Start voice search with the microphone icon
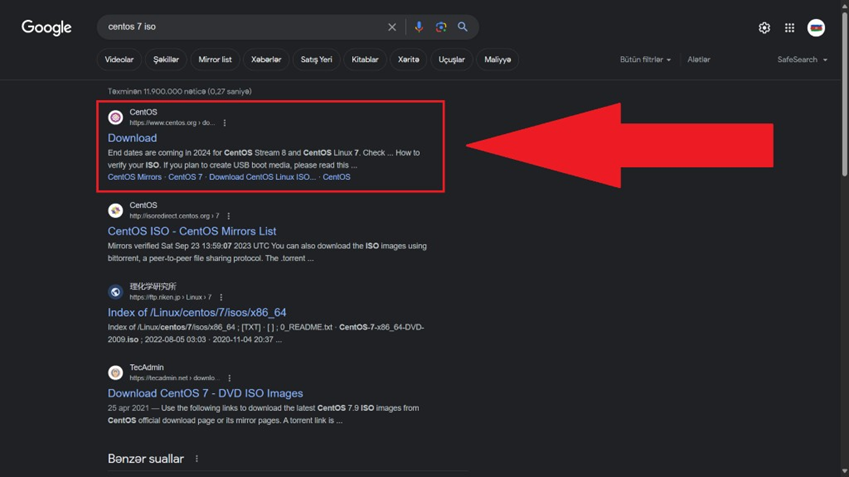This screenshot has width=849, height=477. click(x=419, y=27)
